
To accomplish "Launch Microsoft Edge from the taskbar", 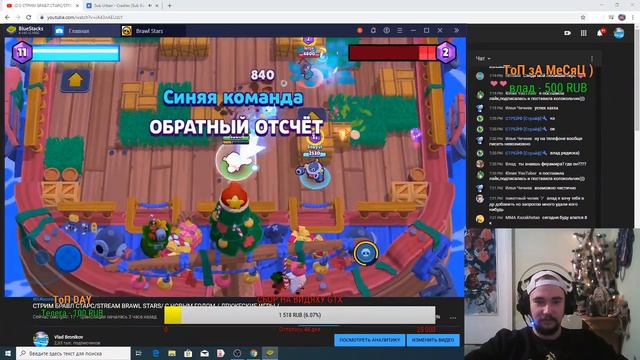I will 156,353.
